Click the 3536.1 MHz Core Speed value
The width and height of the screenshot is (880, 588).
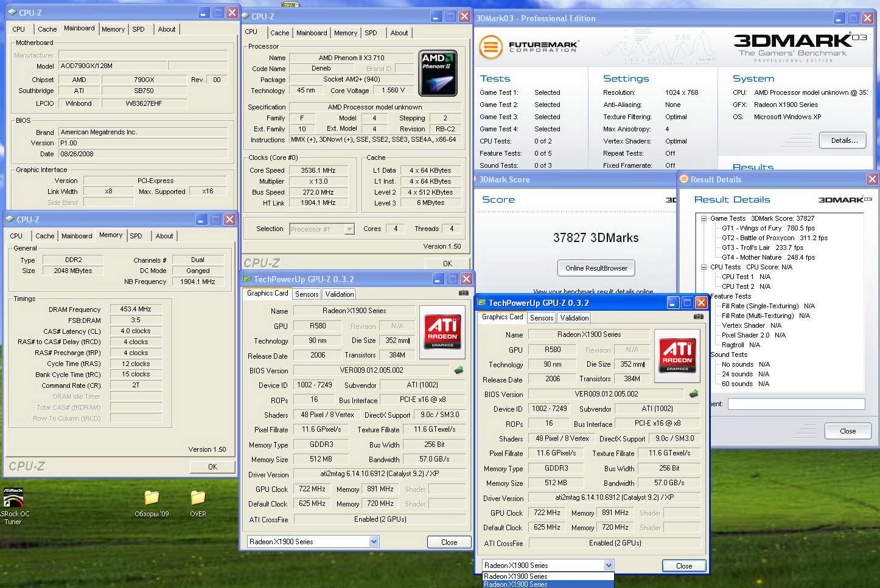318,170
